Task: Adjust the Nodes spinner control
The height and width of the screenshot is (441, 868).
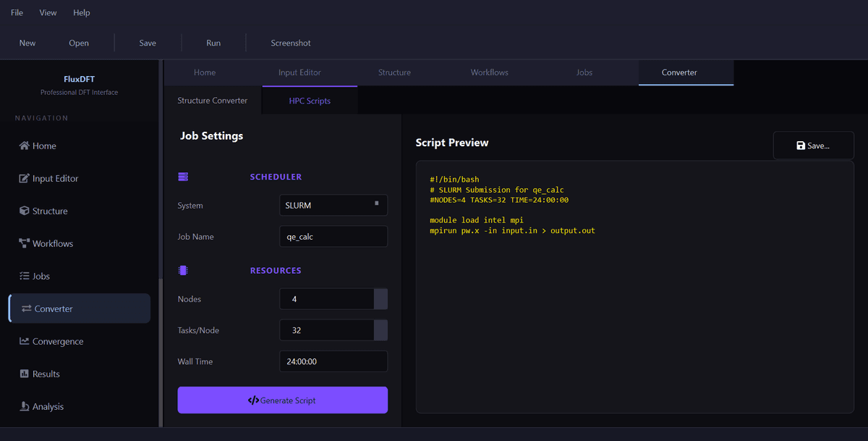Action: pos(380,299)
